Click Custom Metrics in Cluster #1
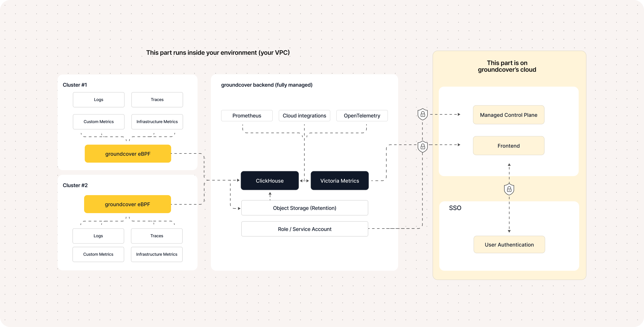 (x=99, y=122)
